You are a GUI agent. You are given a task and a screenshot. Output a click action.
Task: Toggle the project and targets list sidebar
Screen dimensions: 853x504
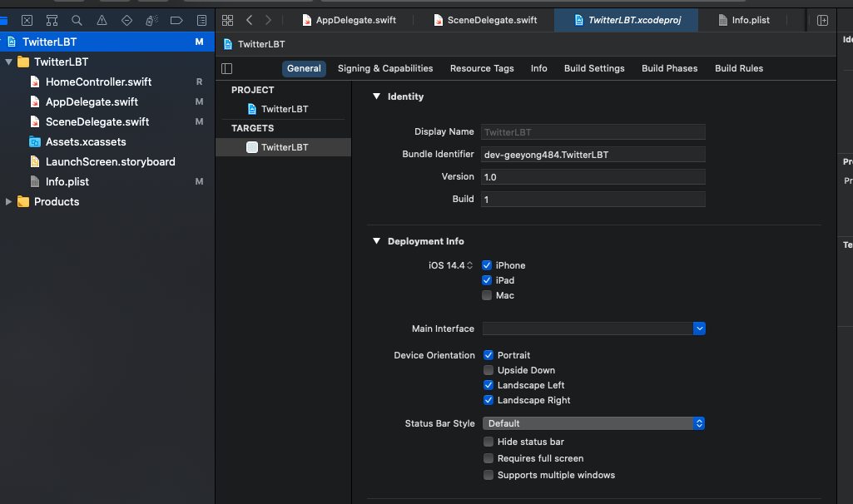click(227, 68)
